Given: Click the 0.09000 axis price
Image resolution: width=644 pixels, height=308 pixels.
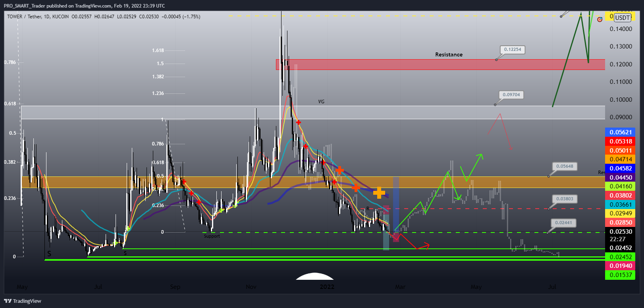Looking at the screenshot, I should (621, 117).
